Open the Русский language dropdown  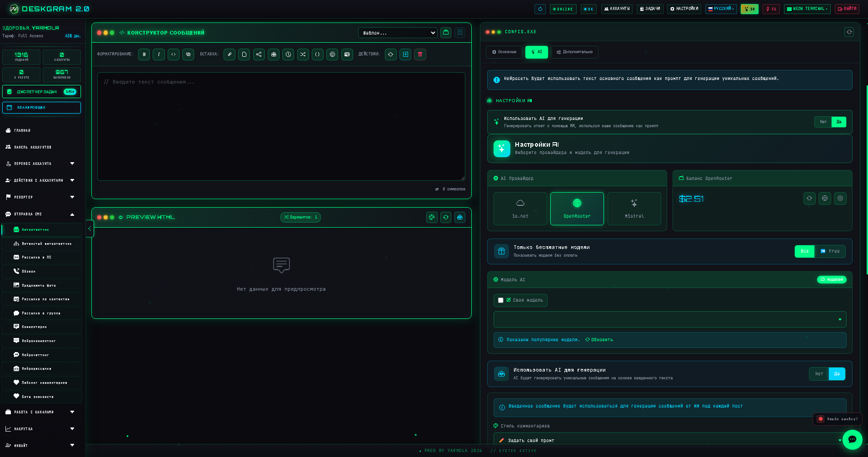tap(721, 9)
